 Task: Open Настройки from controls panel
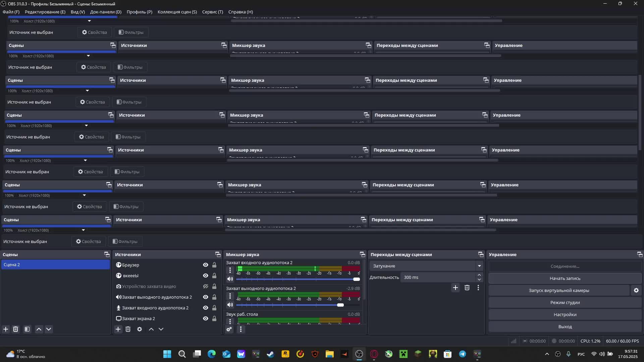click(x=565, y=314)
